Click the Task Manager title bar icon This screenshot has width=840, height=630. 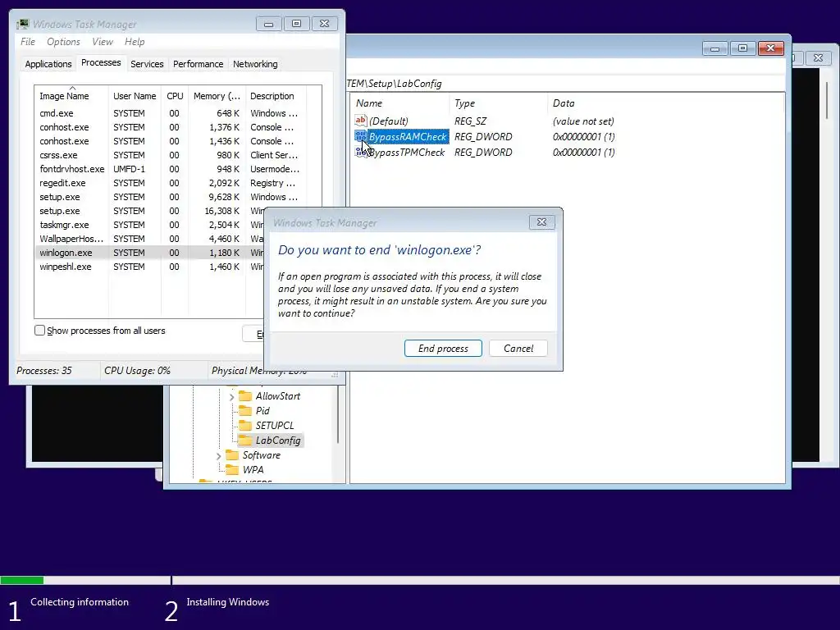pos(22,24)
